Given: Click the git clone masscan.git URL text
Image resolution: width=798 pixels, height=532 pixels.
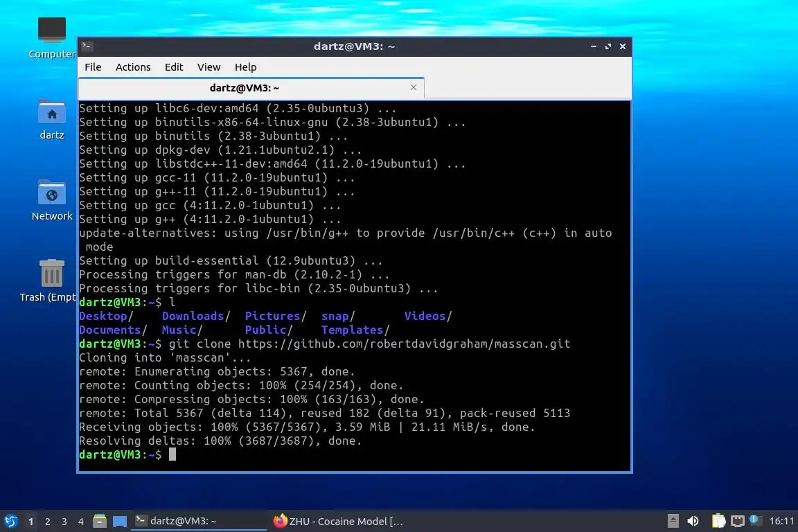Looking at the screenshot, I should 404,344.
